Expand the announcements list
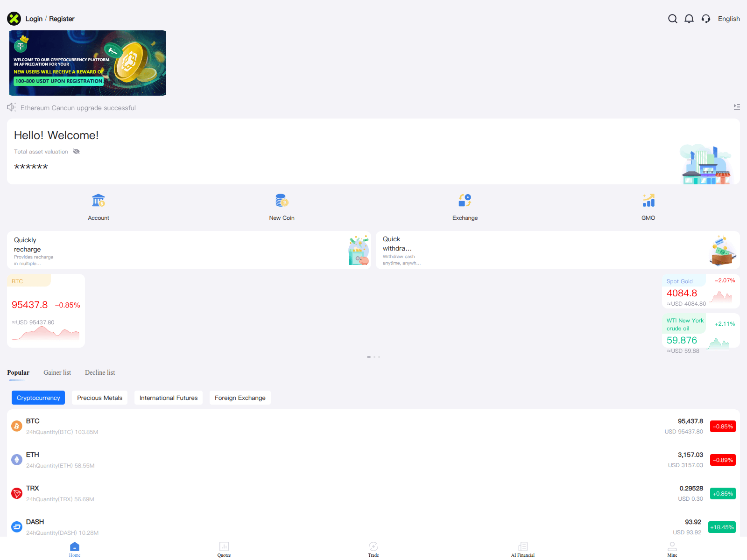The height and width of the screenshot is (560, 747). [737, 107]
